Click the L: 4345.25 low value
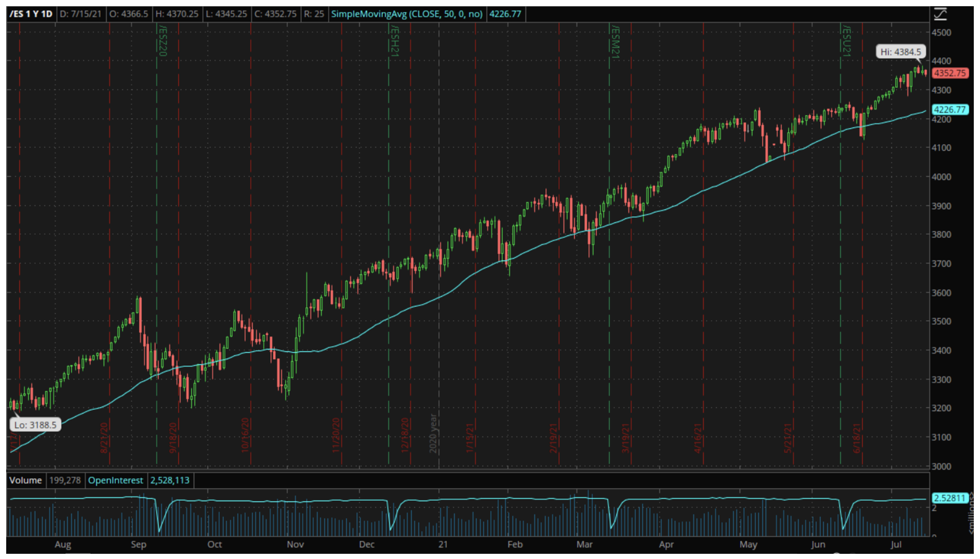Viewport: 980px width, 559px height. pyautogui.click(x=226, y=14)
